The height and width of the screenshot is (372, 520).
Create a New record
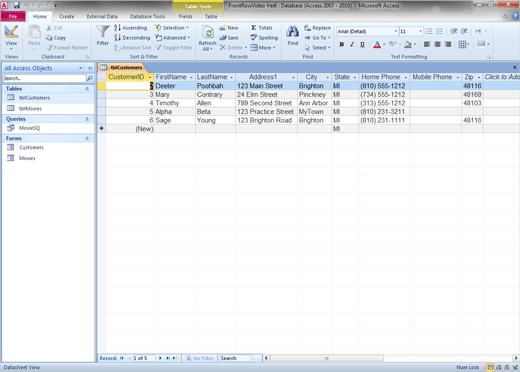pyautogui.click(x=229, y=28)
